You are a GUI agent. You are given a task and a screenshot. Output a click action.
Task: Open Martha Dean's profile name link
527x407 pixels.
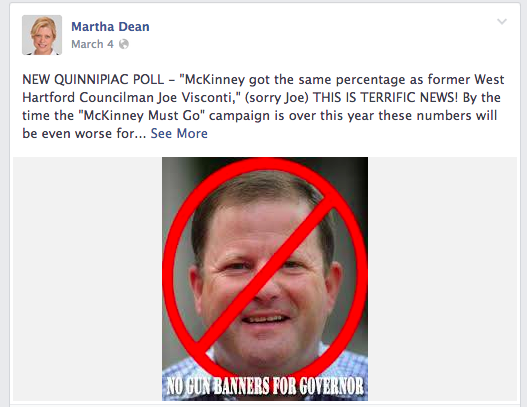(x=110, y=27)
